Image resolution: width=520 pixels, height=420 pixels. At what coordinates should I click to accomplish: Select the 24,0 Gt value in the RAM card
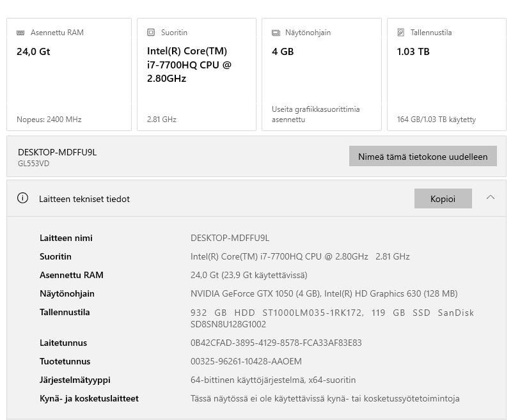coord(33,52)
